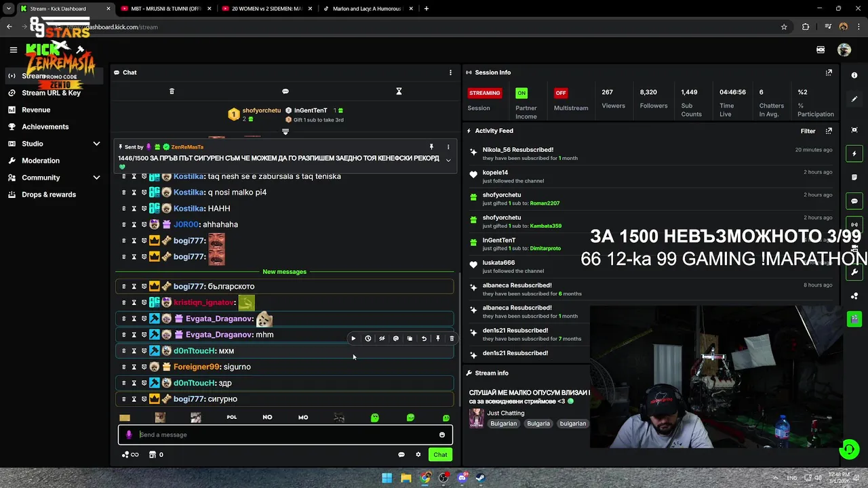
Task: Toggle the chat bubble icon in right sidebar
Action: point(854,201)
